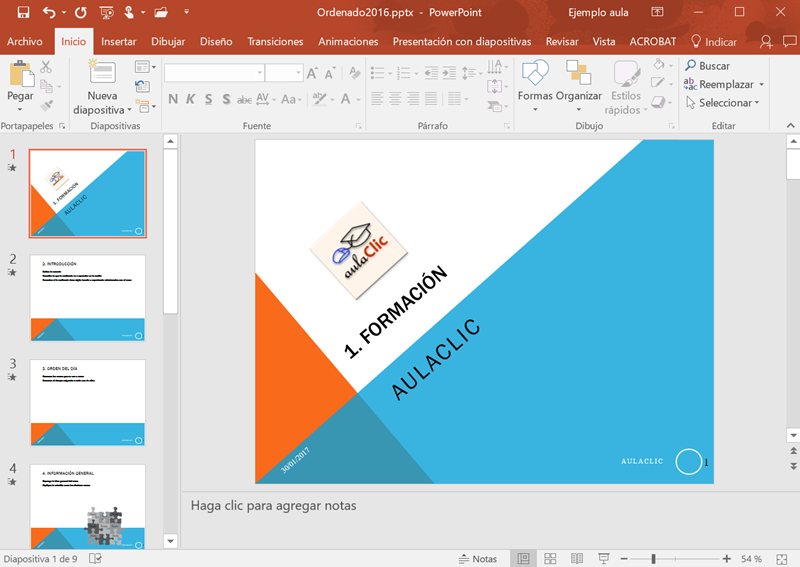Viewport: 800px width, 567px height.
Task: Expand Nueva diapositiva dropdown arrow
Action: click(x=130, y=110)
